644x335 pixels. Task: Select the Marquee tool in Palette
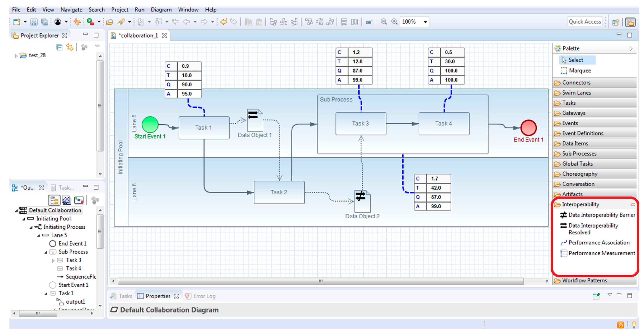pos(579,71)
